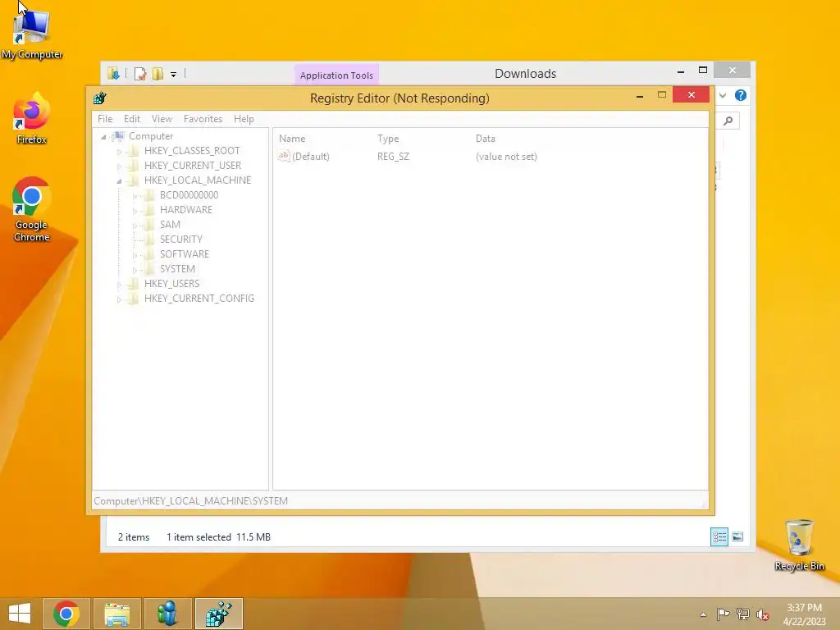Click the status bar path Computer\HKEY_LOCAL_MACHINE\SYSTEM
840x630 pixels.
pos(190,501)
